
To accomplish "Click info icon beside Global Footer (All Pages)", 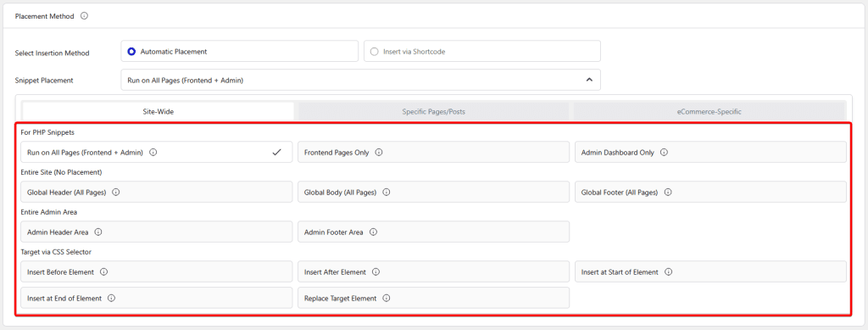I will (x=668, y=192).
